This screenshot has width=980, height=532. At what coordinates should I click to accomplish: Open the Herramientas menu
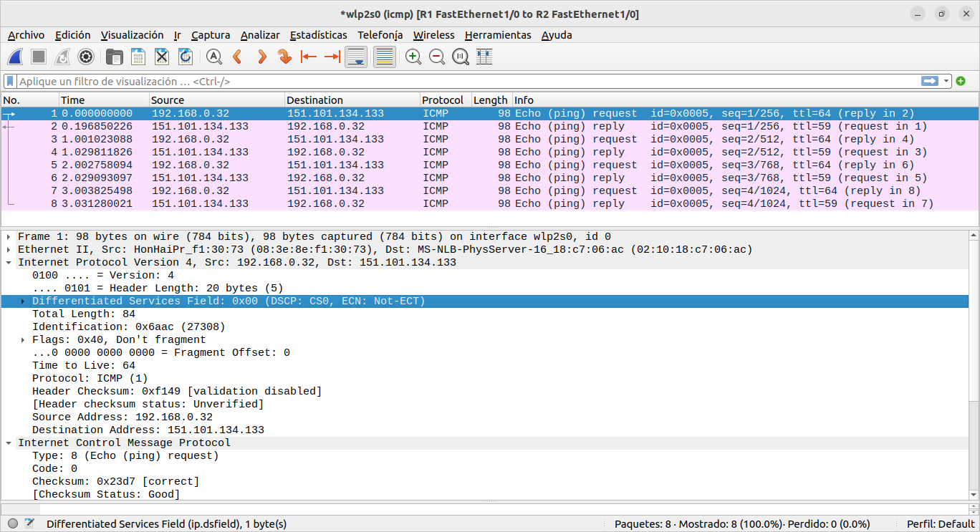pyautogui.click(x=498, y=35)
